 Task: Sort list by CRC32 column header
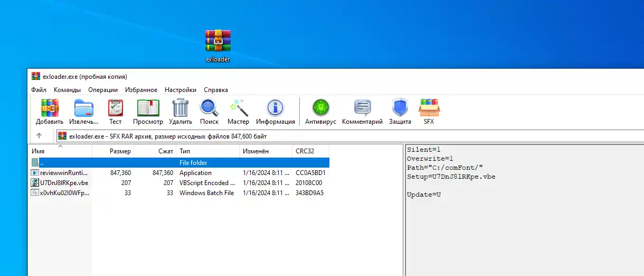coord(311,151)
